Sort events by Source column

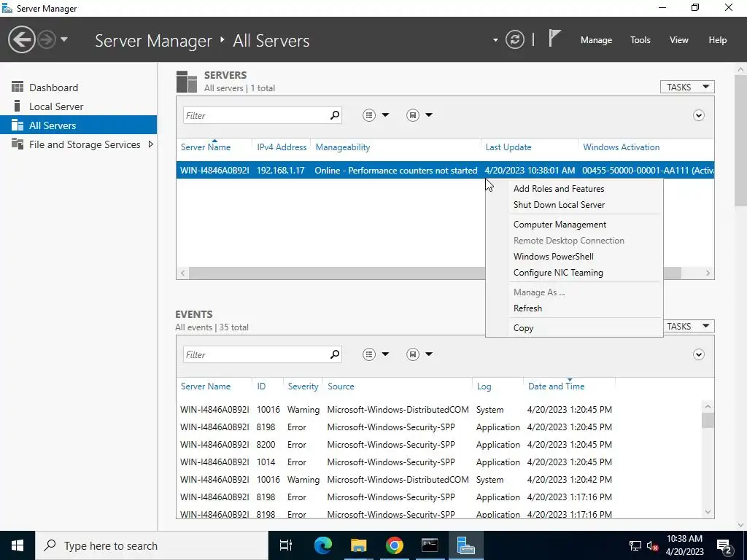click(x=341, y=386)
